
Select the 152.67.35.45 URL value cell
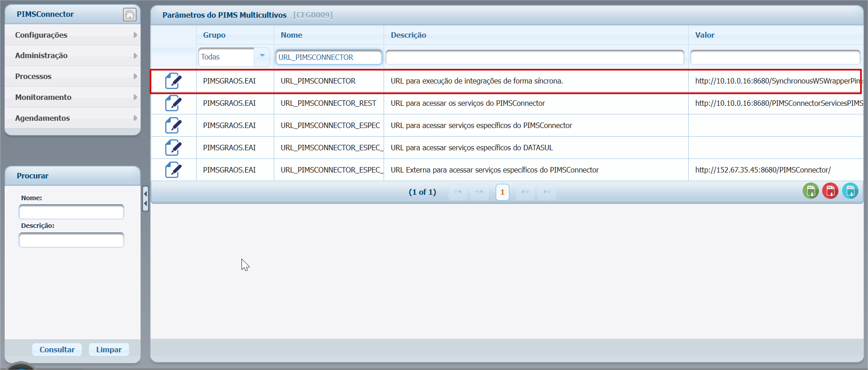(x=775, y=170)
